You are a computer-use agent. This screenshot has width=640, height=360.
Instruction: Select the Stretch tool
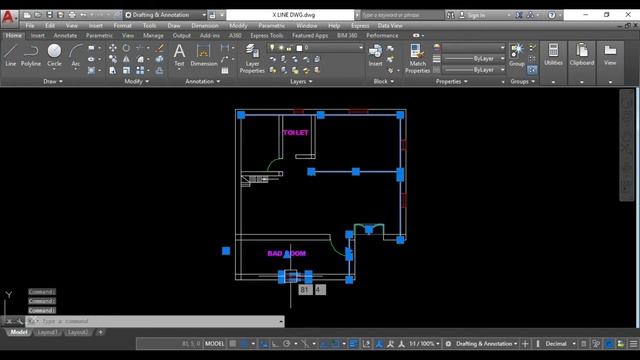113,71
